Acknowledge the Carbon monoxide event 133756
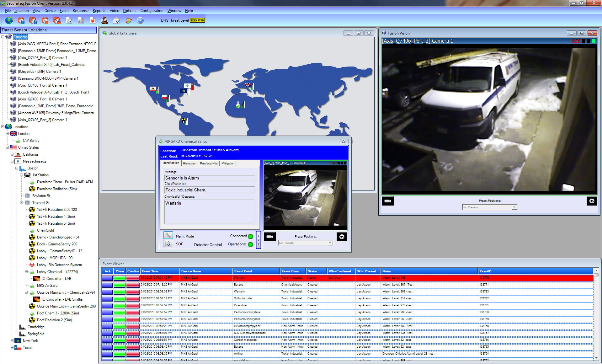 pyautogui.click(x=107, y=340)
